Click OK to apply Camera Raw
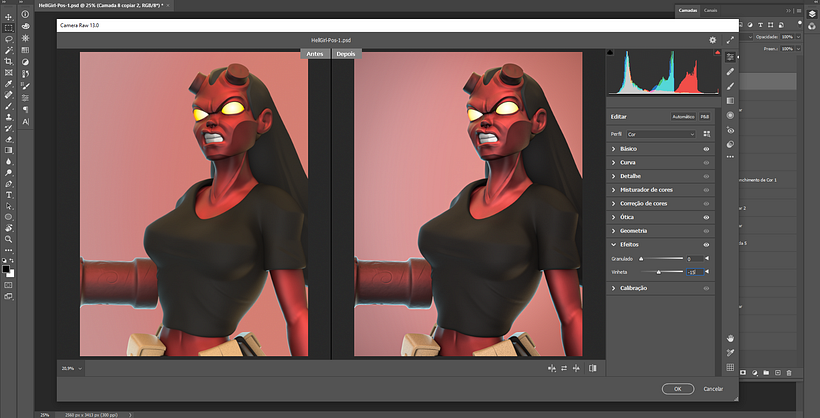 678,389
